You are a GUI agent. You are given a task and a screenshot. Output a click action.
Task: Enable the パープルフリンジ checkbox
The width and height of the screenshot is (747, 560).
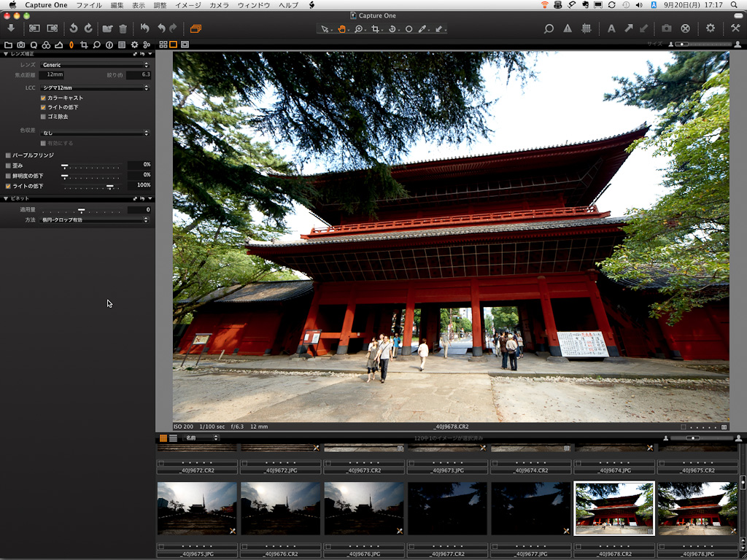coord(8,155)
